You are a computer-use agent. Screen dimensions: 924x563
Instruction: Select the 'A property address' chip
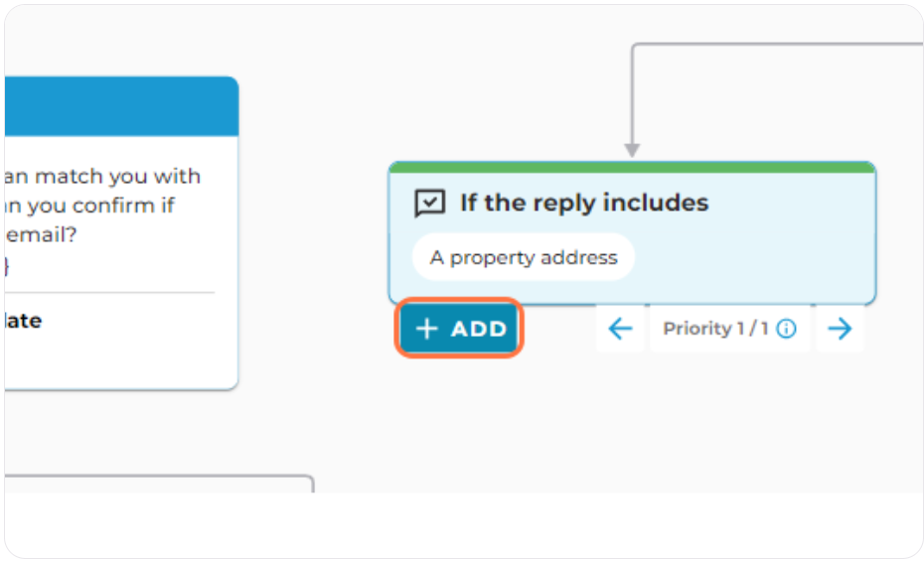524,257
